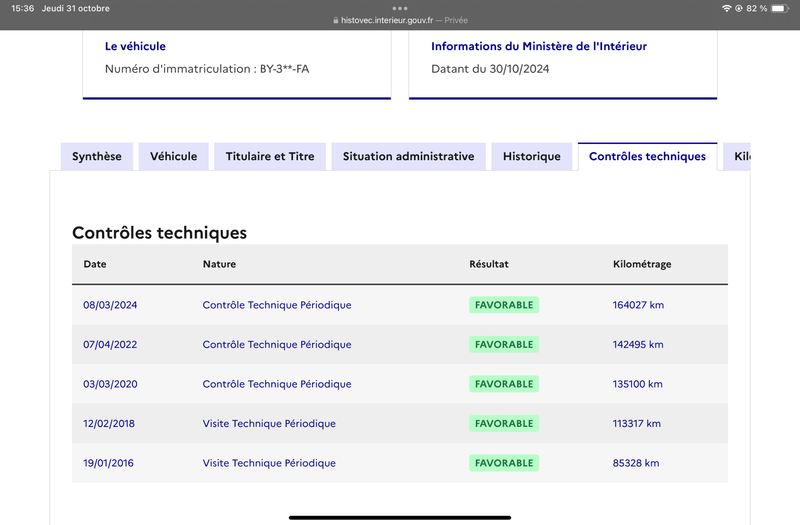This screenshot has width=800, height=525.
Task: Click Visite Technique Périodique in 19/01/2016 row
Action: tap(269, 463)
